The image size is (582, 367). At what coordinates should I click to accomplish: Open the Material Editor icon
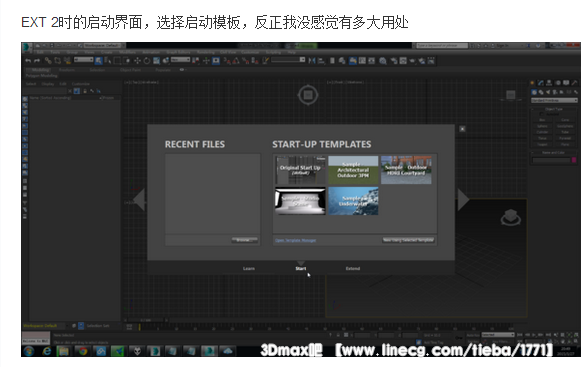[383, 60]
